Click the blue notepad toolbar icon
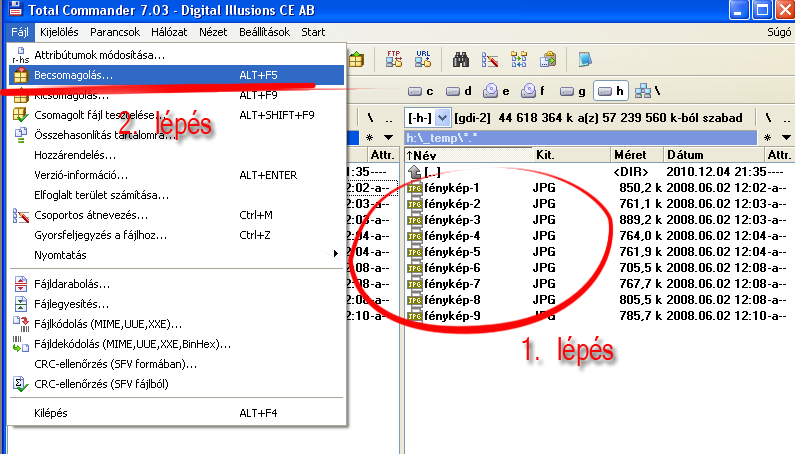The image size is (795, 454). click(x=585, y=59)
